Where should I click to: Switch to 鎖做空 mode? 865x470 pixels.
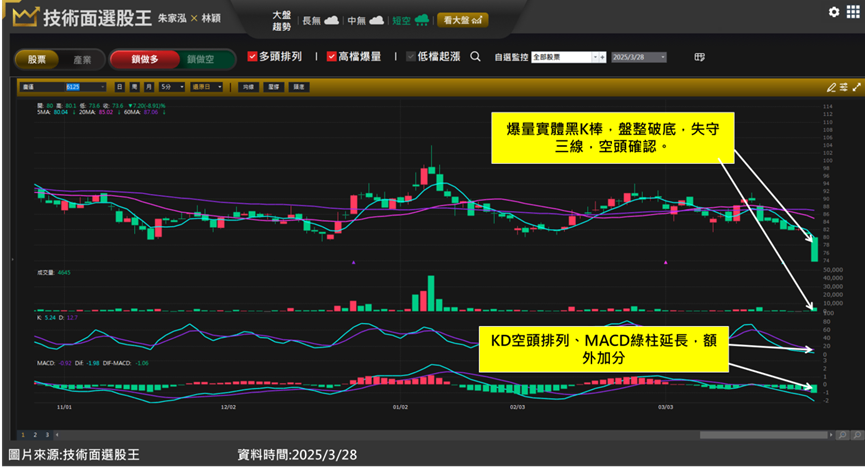[201, 59]
